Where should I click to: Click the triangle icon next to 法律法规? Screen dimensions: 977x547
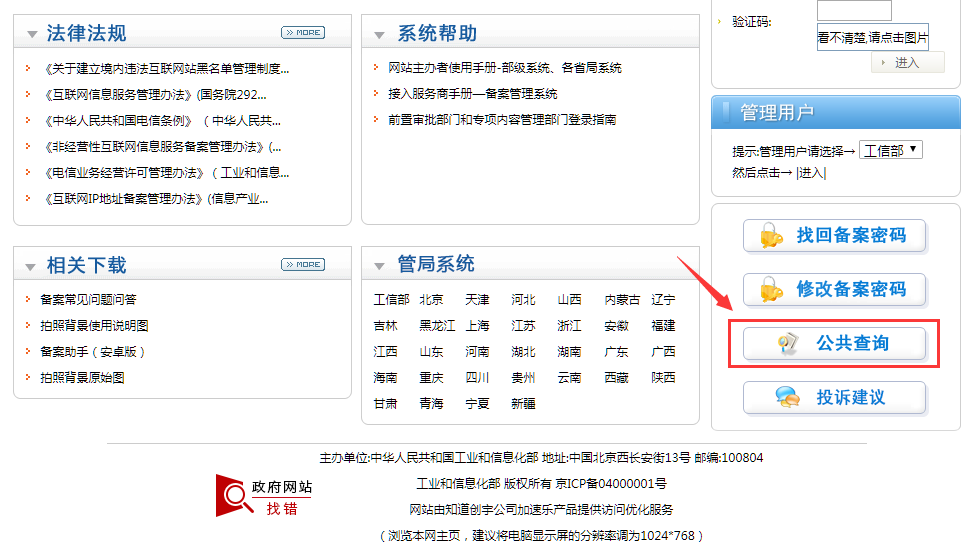pos(30,36)
